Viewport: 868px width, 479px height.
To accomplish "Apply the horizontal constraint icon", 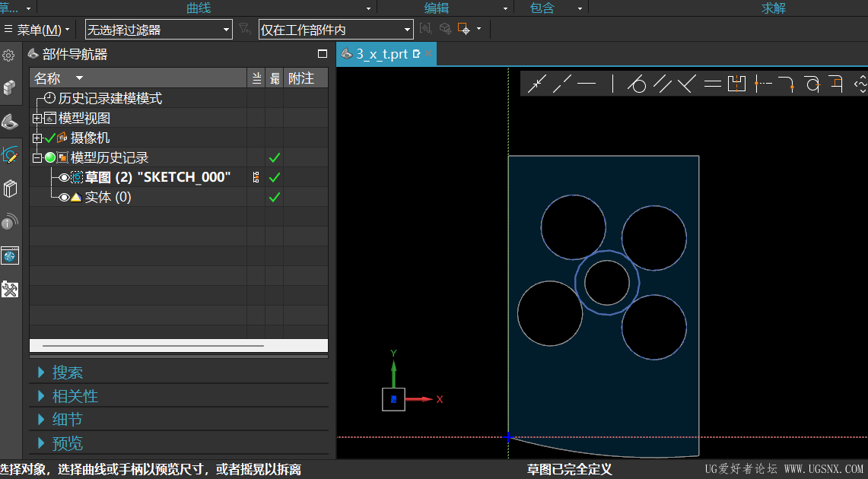I will pyautogui.click(x=587, y=84).
